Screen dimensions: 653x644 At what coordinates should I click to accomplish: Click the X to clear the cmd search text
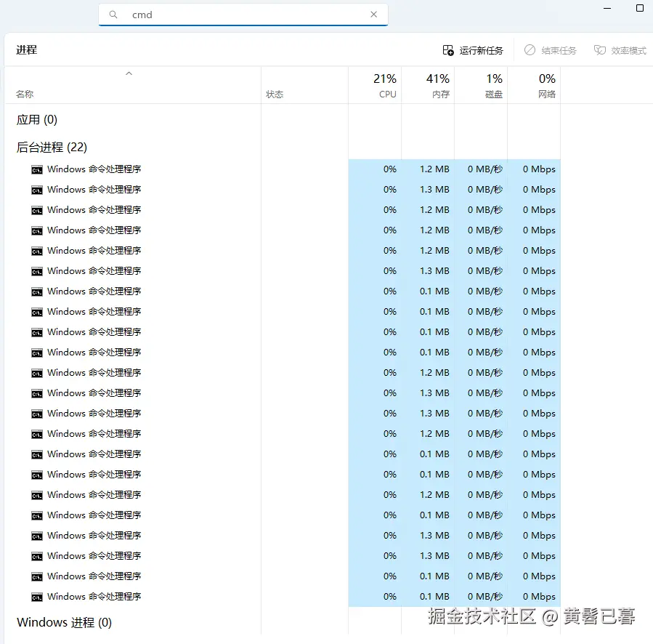click(373, 14)
